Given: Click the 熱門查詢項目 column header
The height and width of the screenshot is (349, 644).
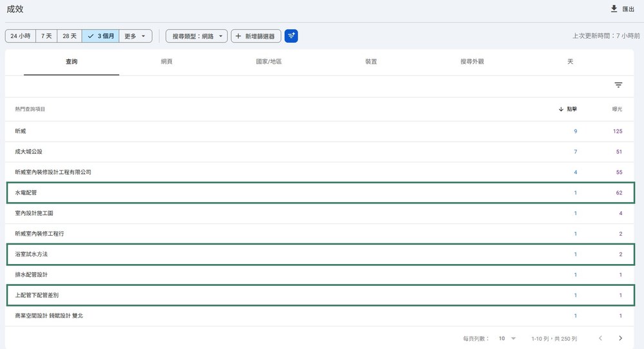Looking at the screenshot, I should 30,109.
